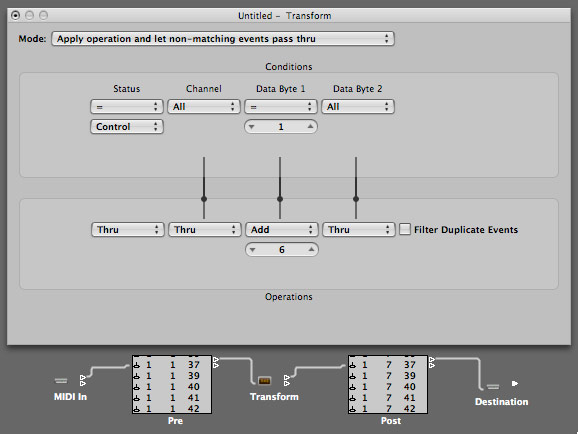578x434 pixels.
Task: Click the control icon in Post row 40
Action: [x=353, y=387]
